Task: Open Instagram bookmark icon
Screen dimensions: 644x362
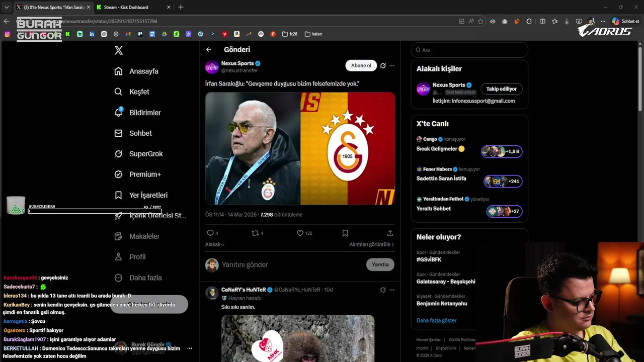Action: pyautogui.click(x=7, y=34)
